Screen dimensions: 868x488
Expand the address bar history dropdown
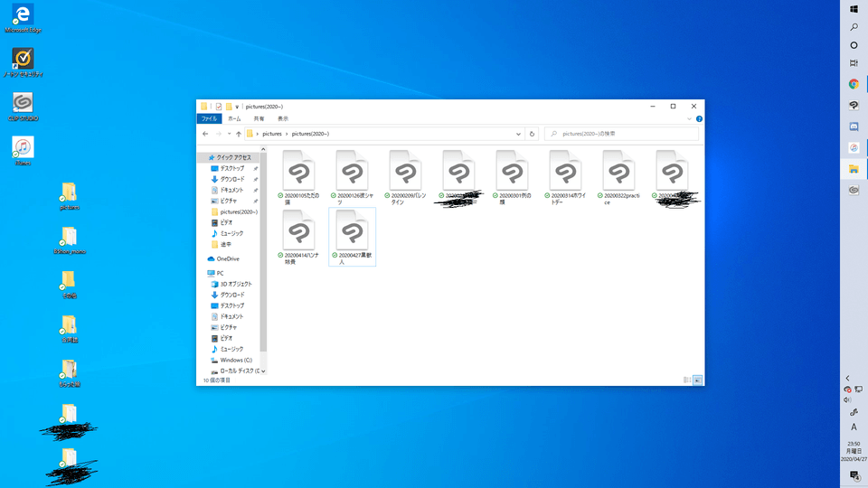point(518,134)
